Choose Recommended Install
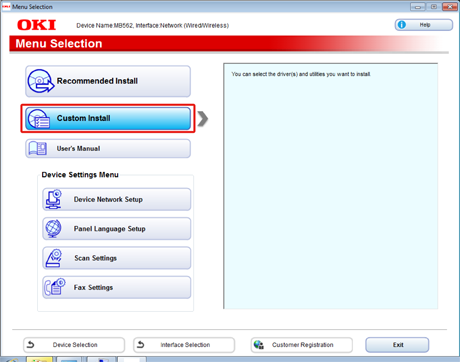This screenshot has width=460, height=362. click(108, 81)
